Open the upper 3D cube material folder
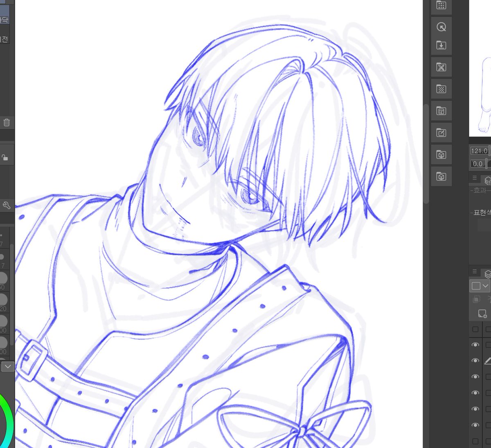Screen dimensions: 491x448 coord(441,155)
